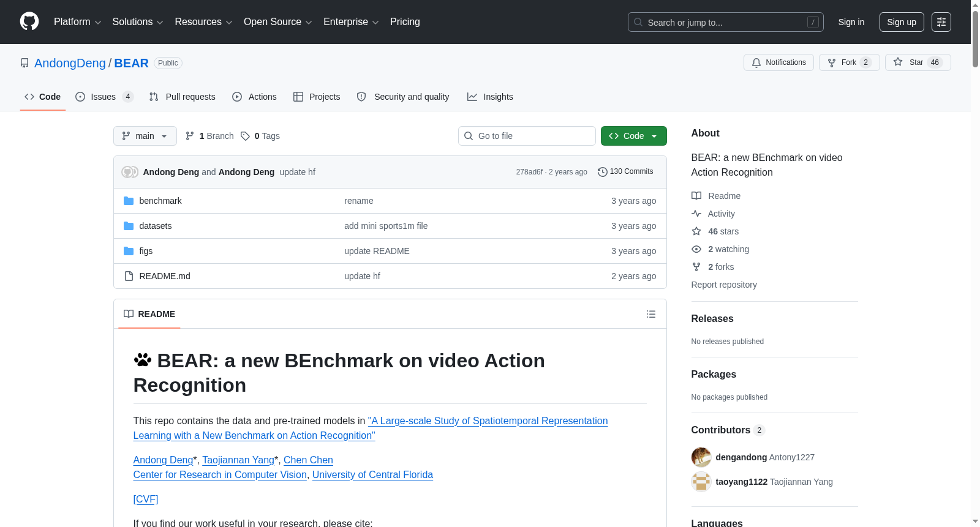Viewport: 980px width, 527px height.
Task: Click Report repository link
Action: pos(724,285)
